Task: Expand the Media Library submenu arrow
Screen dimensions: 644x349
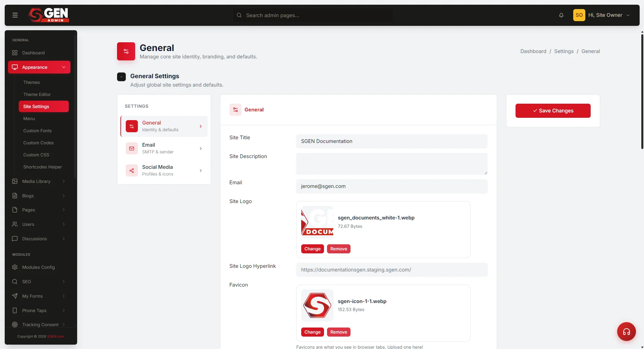Action: (x=64, y=181)
